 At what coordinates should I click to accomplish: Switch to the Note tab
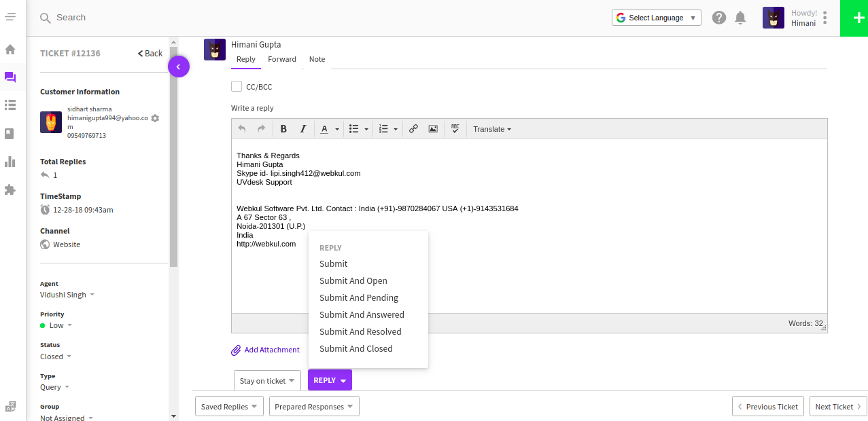click(x=317, y=60)
